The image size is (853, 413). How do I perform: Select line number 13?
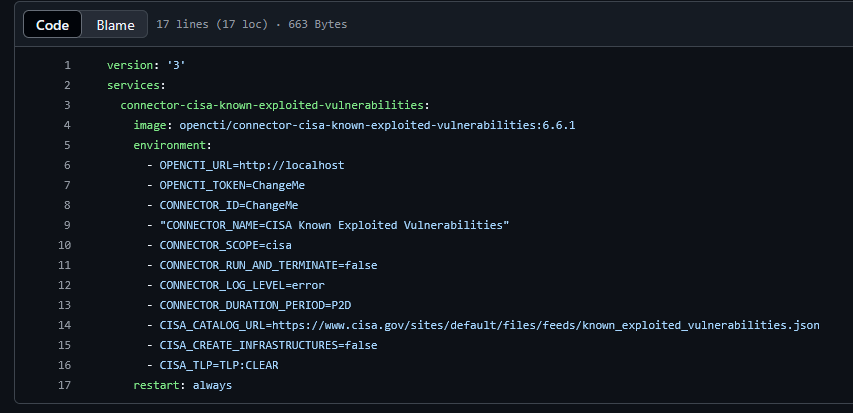coord(65,305)
